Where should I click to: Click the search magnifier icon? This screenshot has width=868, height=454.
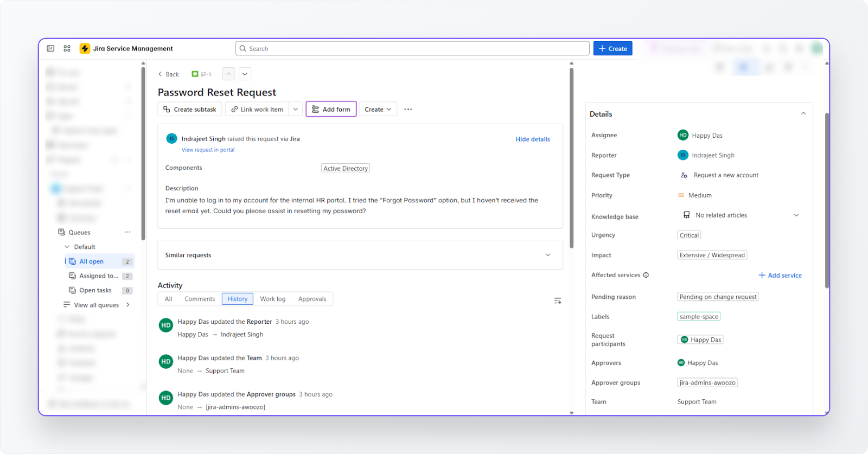pos(243,48)
